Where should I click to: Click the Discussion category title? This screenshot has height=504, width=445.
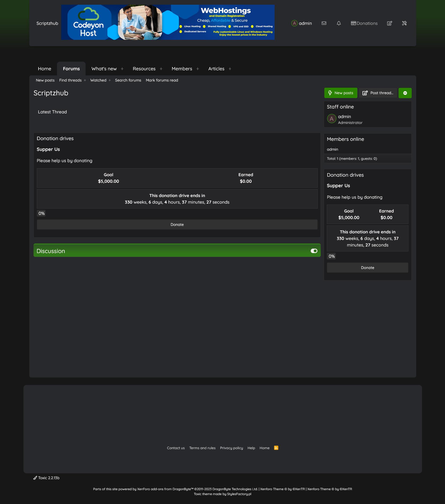pyautogui.click(x=51, y=251)
